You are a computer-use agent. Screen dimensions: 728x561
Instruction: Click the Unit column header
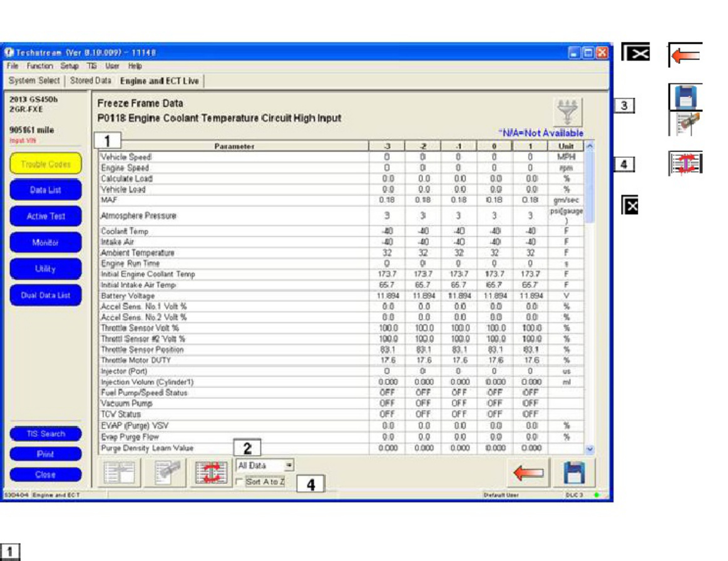coord(566,147)
